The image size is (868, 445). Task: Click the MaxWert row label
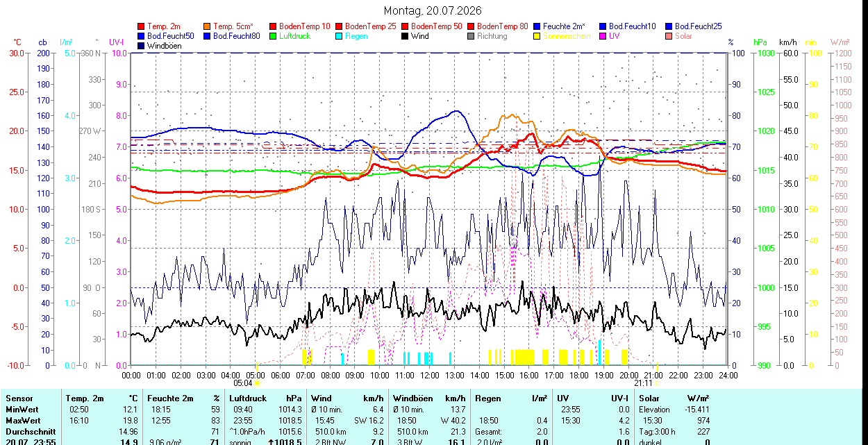click(23, 421)
